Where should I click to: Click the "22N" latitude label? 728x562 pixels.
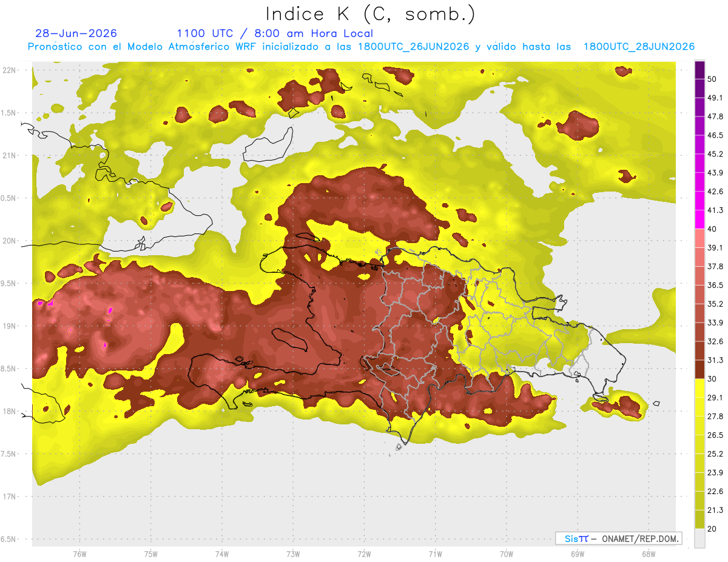10,70
